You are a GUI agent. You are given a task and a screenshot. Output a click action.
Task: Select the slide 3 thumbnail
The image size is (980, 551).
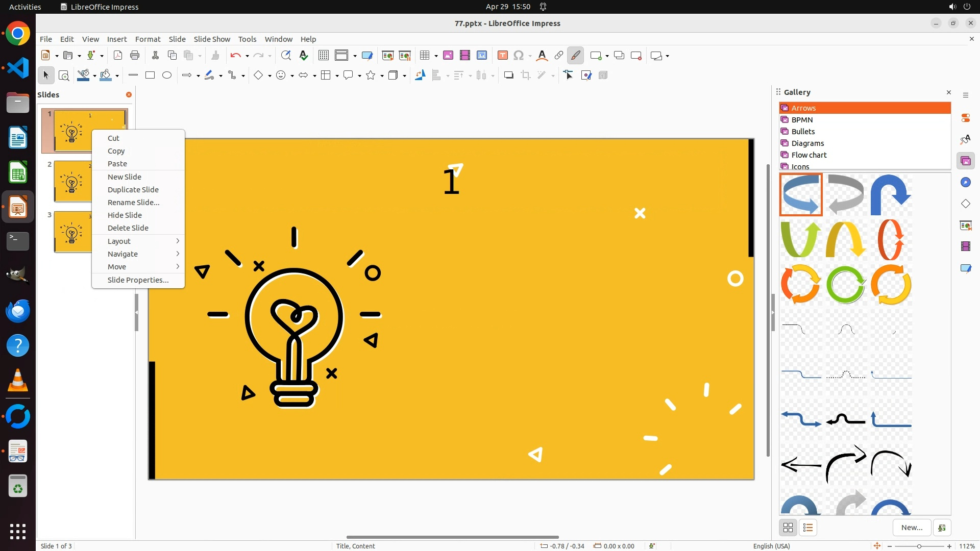pyautogui.click(x=72, y=232)
